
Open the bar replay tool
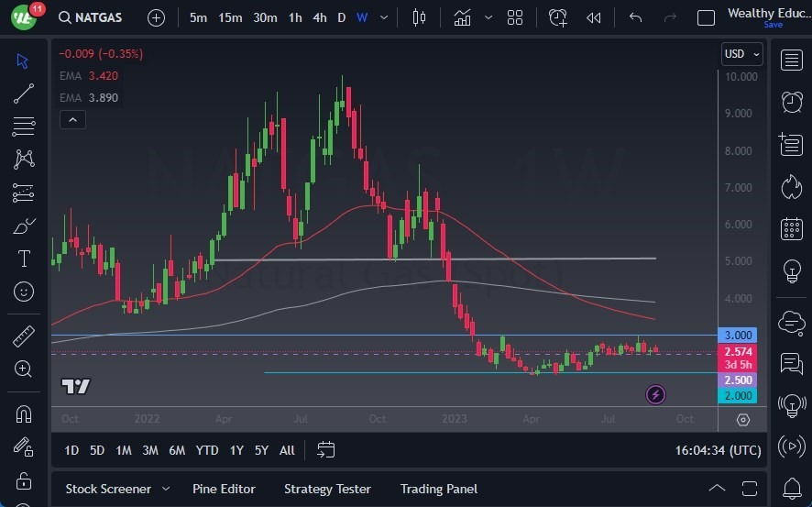(594, 17)
